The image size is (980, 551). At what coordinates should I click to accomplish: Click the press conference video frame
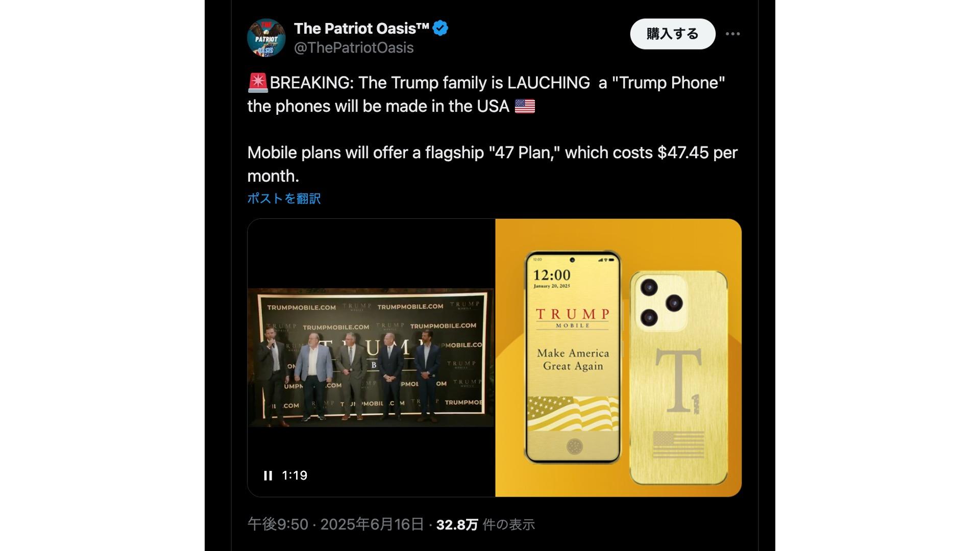pyautogui.click(x=371, y=358)
